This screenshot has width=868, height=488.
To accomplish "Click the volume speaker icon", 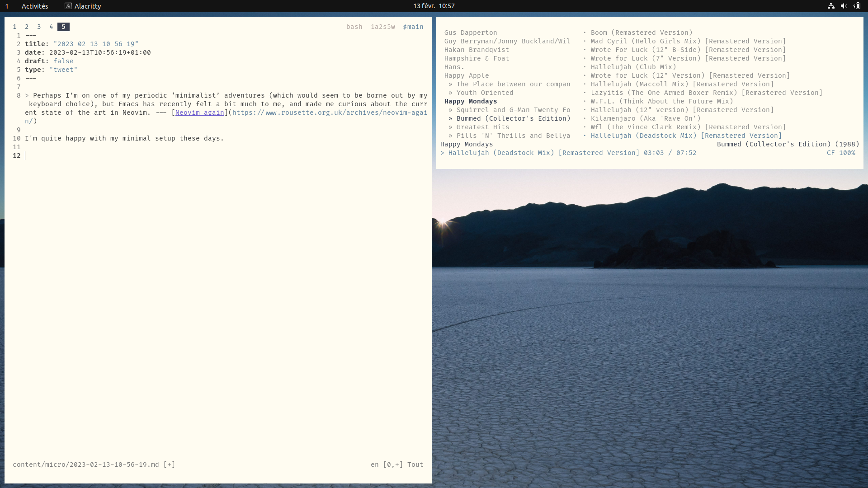I will coord(844,6).
